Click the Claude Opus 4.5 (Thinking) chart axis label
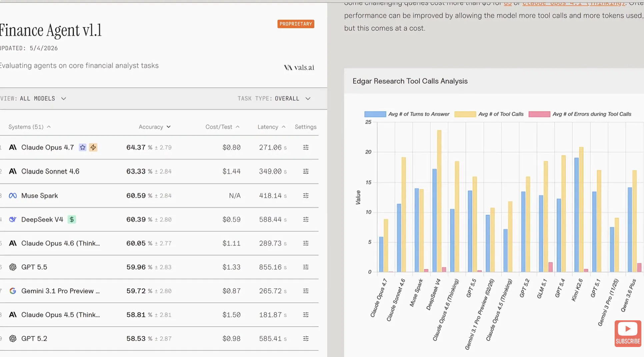Viewport: 644px width, 357px height. (499, 310)
